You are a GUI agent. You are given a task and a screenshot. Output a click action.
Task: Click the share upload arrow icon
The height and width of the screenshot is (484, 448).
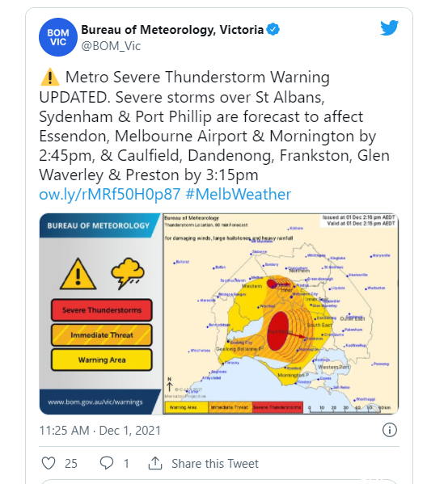155,463
